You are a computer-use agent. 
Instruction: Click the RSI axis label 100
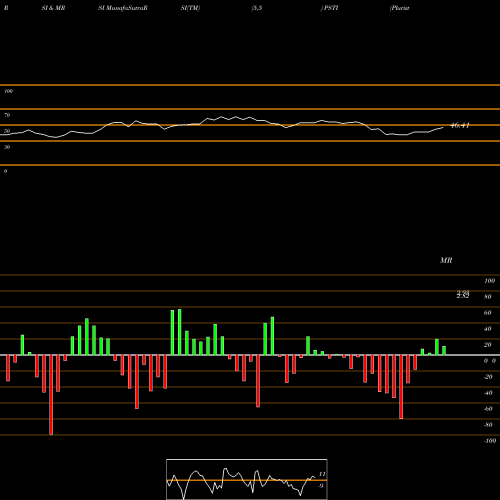tap(8, 91)
